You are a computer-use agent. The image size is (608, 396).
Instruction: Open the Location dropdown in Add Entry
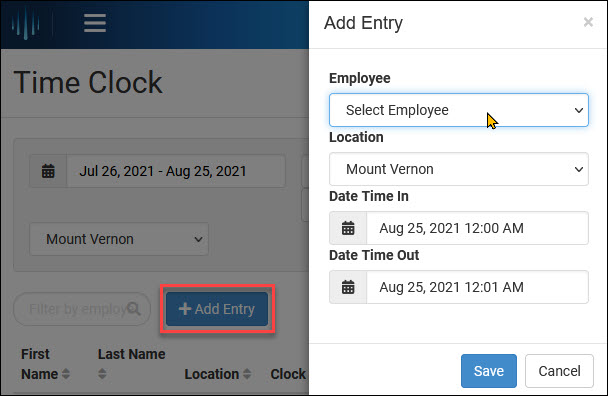(x=459, y=169)
